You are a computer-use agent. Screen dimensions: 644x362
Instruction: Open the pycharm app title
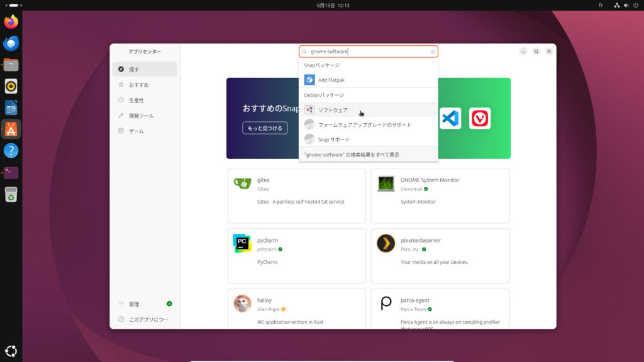(267, 241)
